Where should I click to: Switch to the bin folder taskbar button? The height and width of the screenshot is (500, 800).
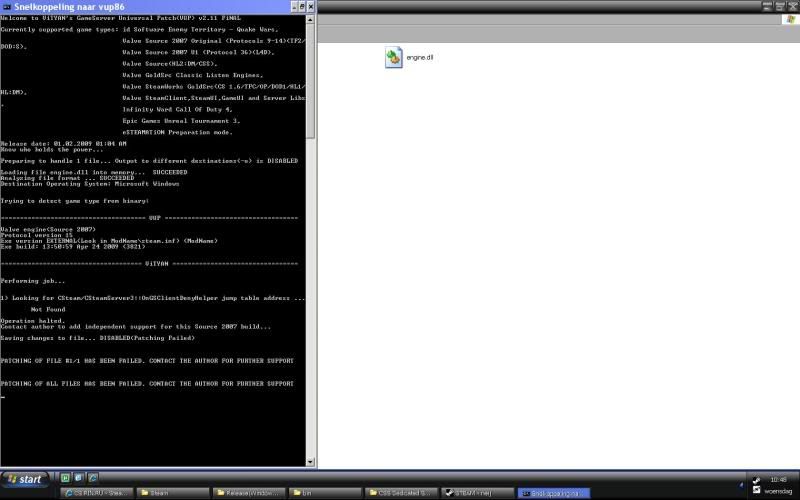coord(325,493)
